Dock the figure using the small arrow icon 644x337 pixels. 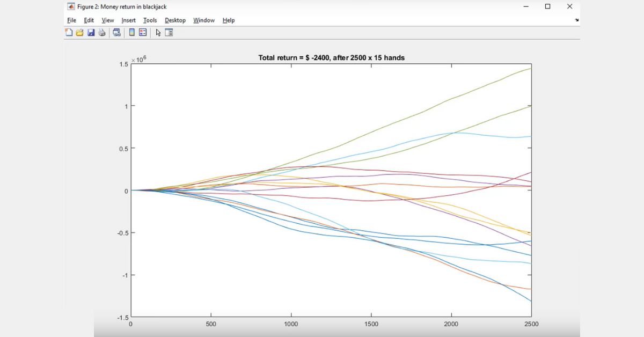[577, 20]
